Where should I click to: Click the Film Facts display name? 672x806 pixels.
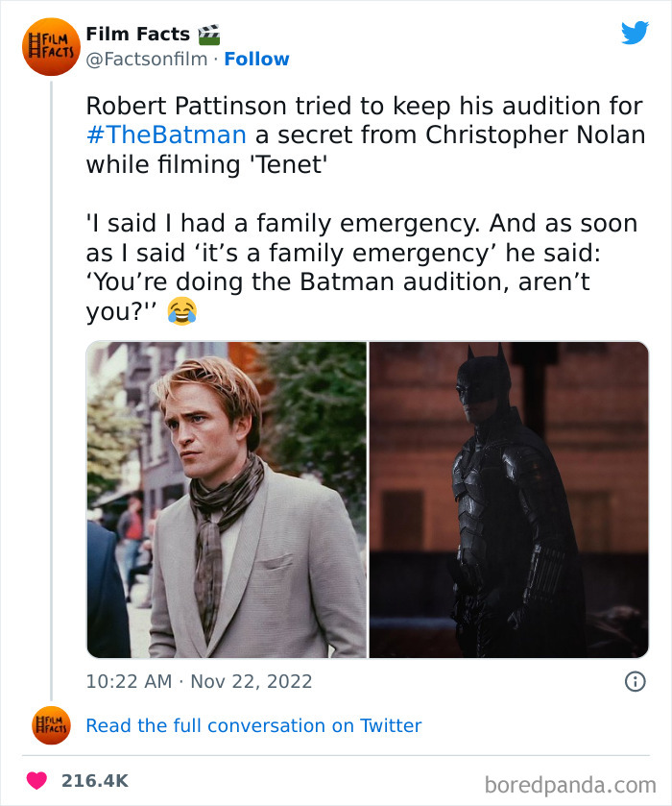point(139,33)
